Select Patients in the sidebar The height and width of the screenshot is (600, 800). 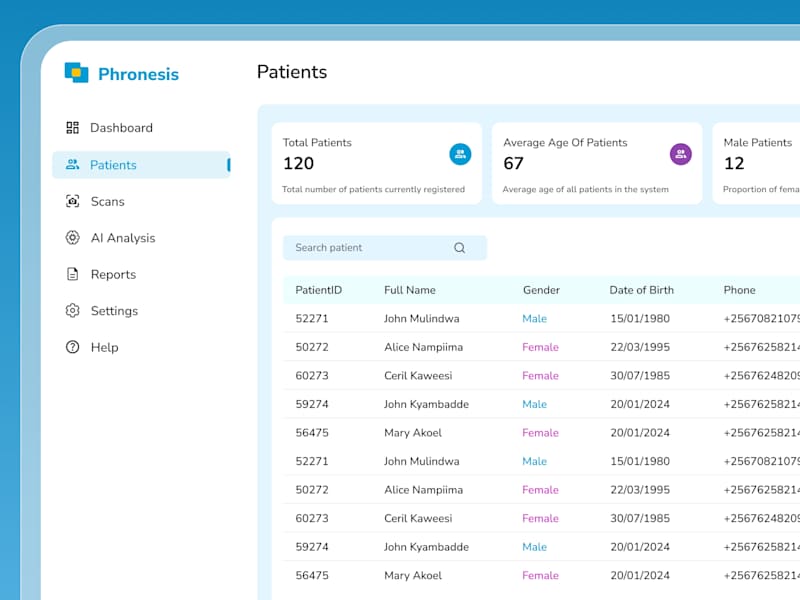tap(141, 165)
